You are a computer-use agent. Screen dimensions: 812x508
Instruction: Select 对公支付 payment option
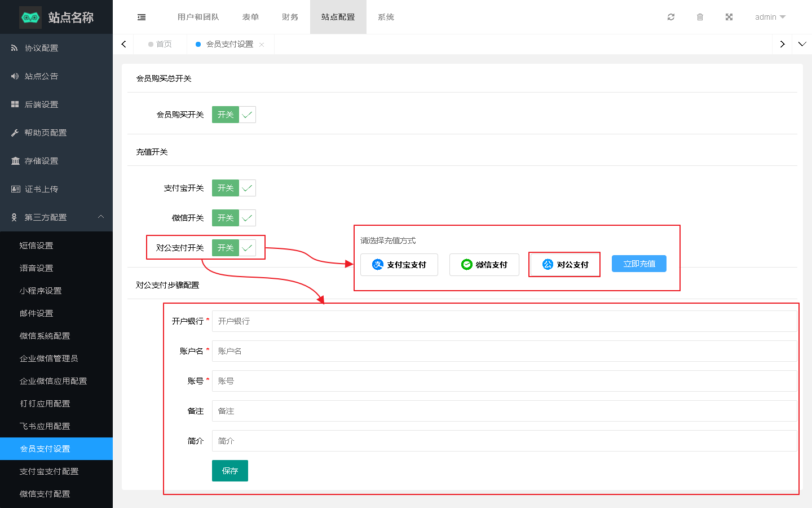(x=564, y=265)
